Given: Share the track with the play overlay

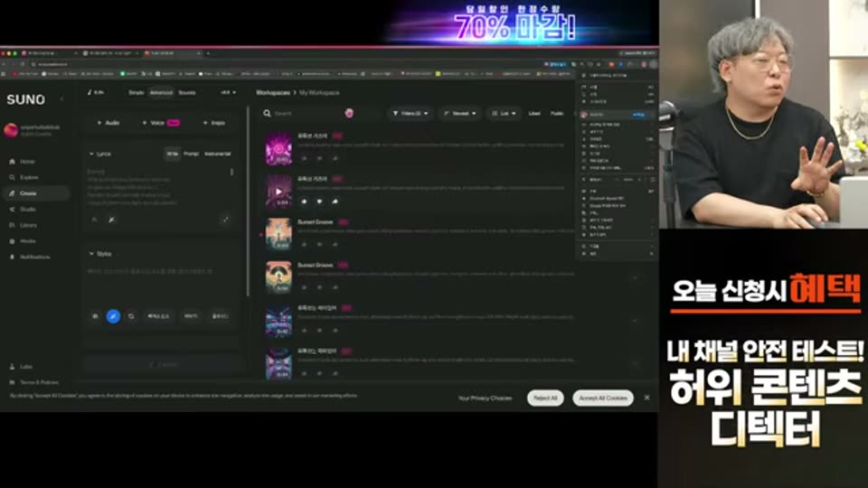Looking at the screenshot, I should point(335,202).
